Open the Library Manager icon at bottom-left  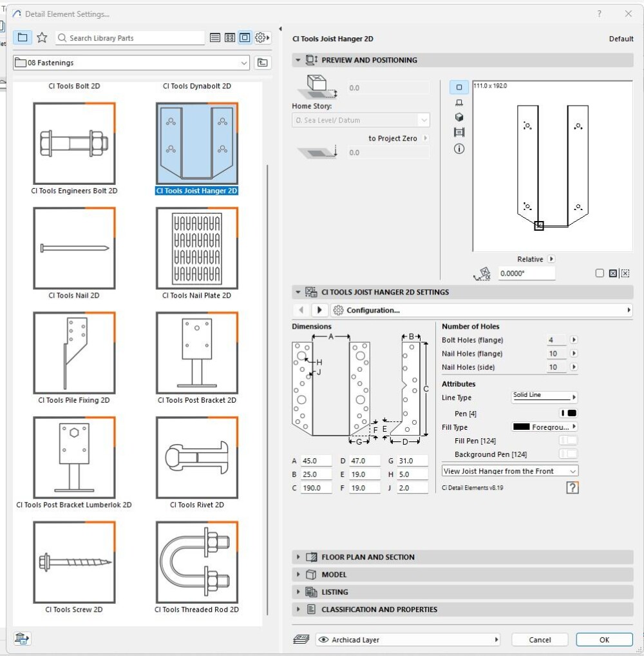[x=22, y=639]
